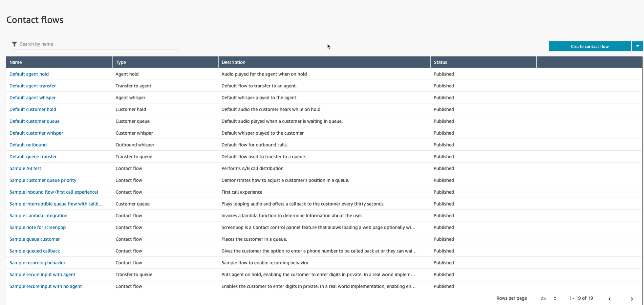The height and width of the screenshot is (305, 644).
Task: Open the Default customer hold link
Action: (x=33, y=110)
